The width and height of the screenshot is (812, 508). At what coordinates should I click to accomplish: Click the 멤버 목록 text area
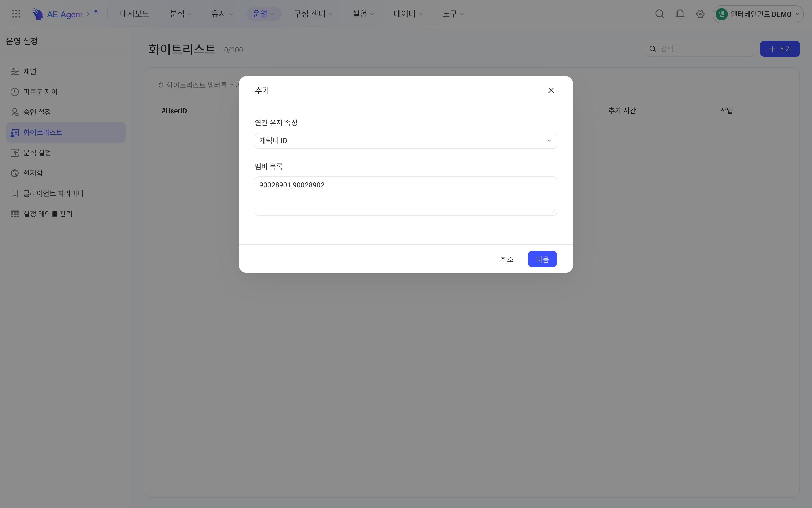coord(406,196)
